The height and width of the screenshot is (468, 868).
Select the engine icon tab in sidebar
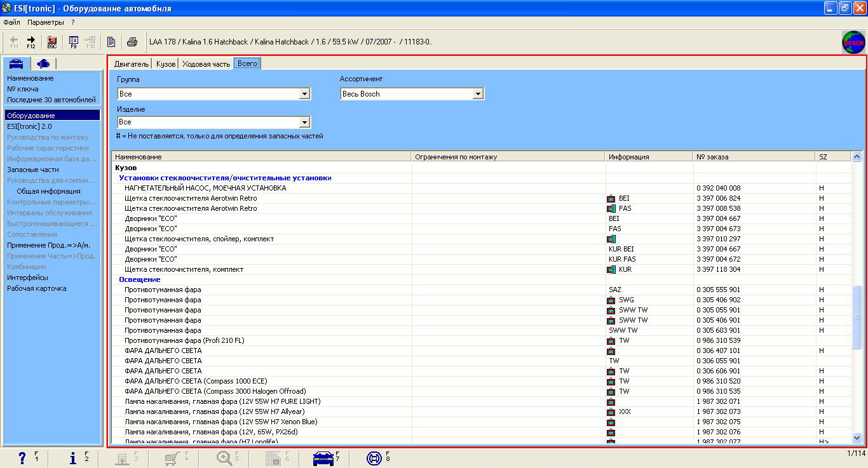pos(43,64)
